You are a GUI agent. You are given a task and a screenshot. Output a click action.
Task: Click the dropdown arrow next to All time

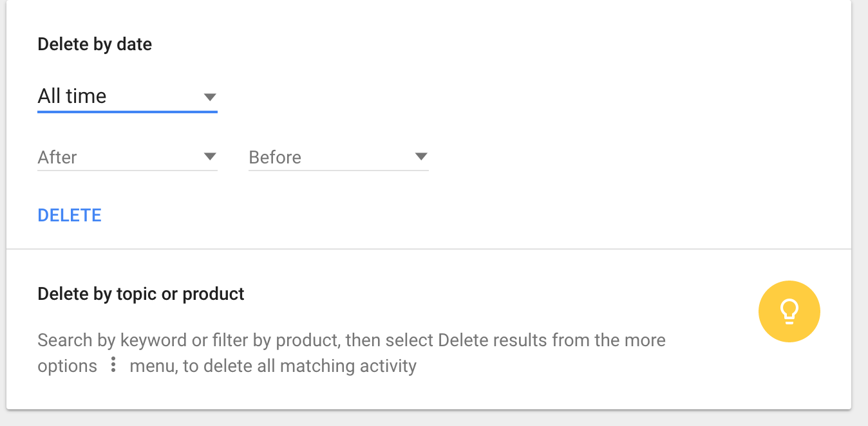coord(210,97)
